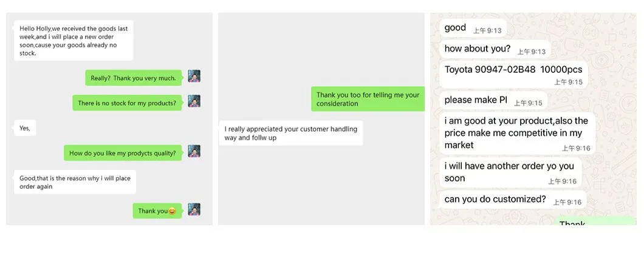Tap avatar beside the product quality question

click(194, 152)
